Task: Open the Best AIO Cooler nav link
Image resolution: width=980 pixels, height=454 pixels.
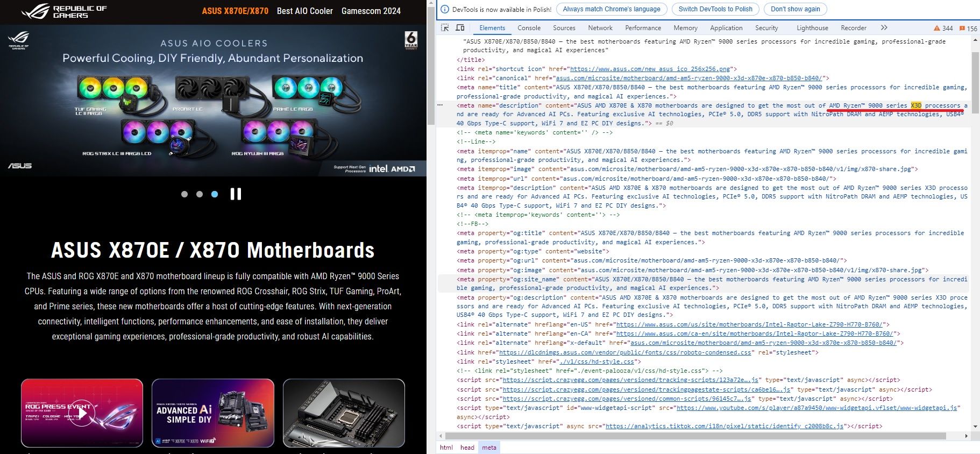Action: pos(305,11)
